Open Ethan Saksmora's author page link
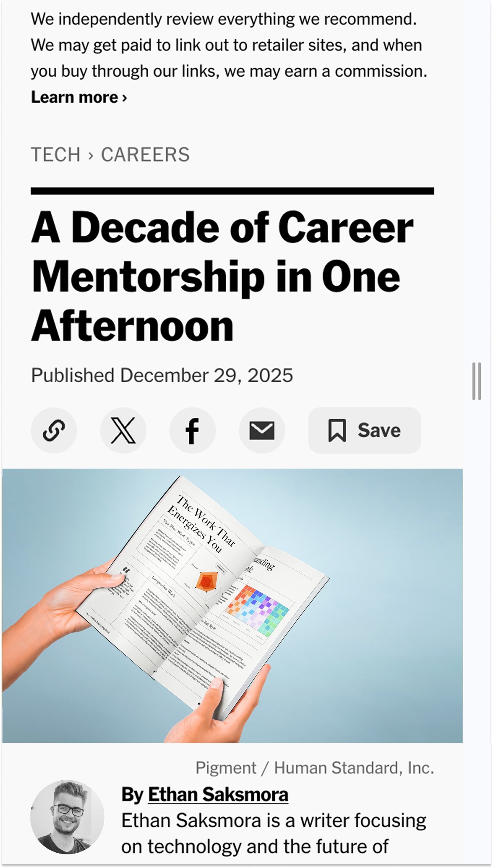Screen dimensions: 493x868 tap(218, 795)
